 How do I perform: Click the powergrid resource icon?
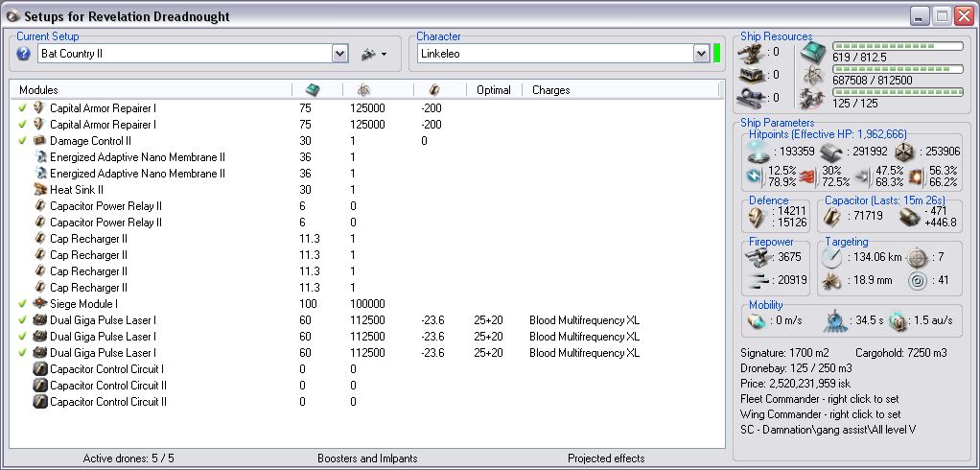click(x=813, y=76)
